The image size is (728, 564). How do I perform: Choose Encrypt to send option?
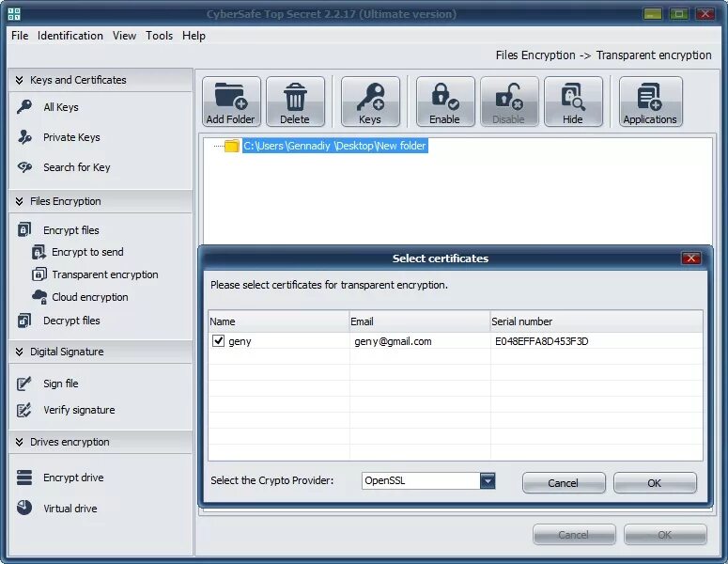pyautogui.click(x=87, y=252)
